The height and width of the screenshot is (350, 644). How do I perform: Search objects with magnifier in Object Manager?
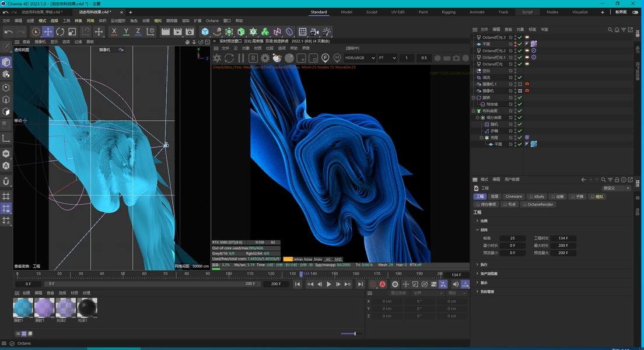tap(610, 30)
